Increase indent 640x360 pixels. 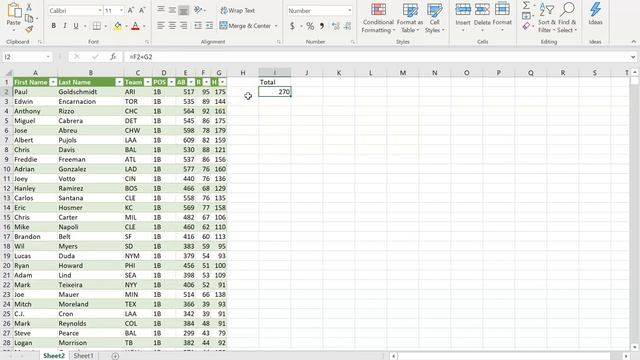click(x=209, y=26)
